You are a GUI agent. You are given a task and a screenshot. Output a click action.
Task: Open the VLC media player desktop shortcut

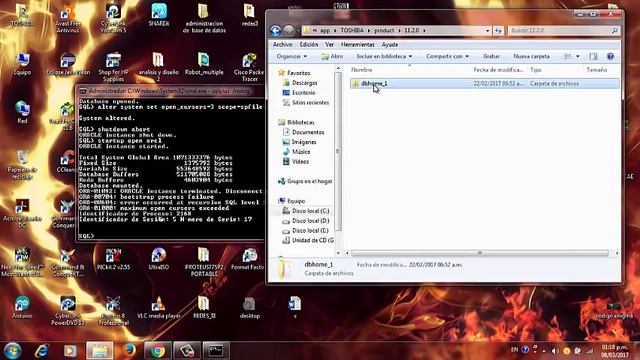coord(158,307)
